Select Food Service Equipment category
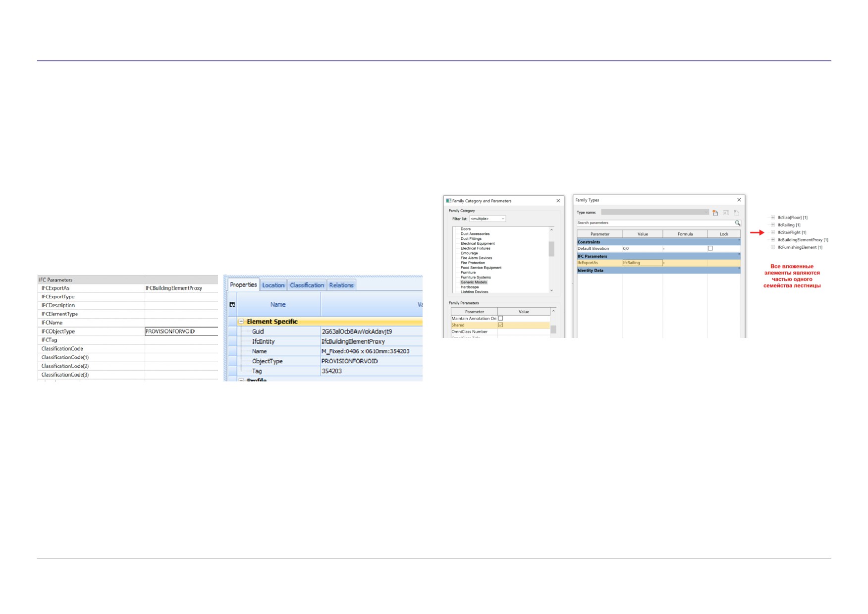This screenshot has height=614, width=868. 481,268
